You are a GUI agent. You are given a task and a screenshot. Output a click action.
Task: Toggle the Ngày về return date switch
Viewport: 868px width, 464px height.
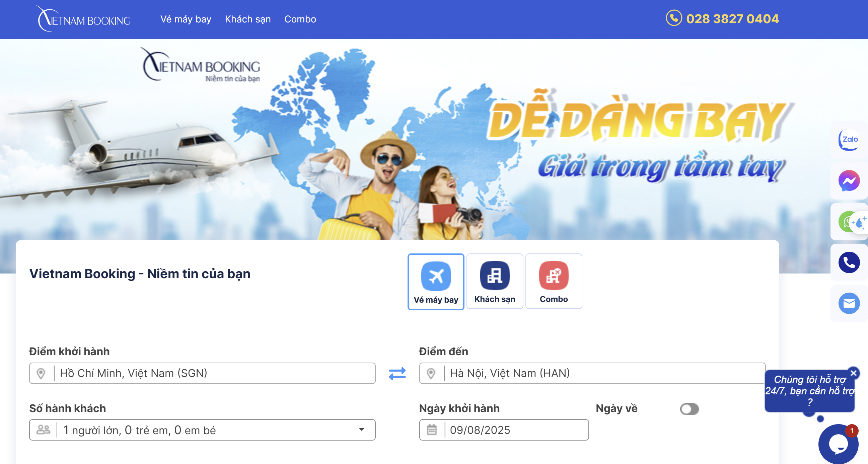pyautogui.click(x=689, y=409)
